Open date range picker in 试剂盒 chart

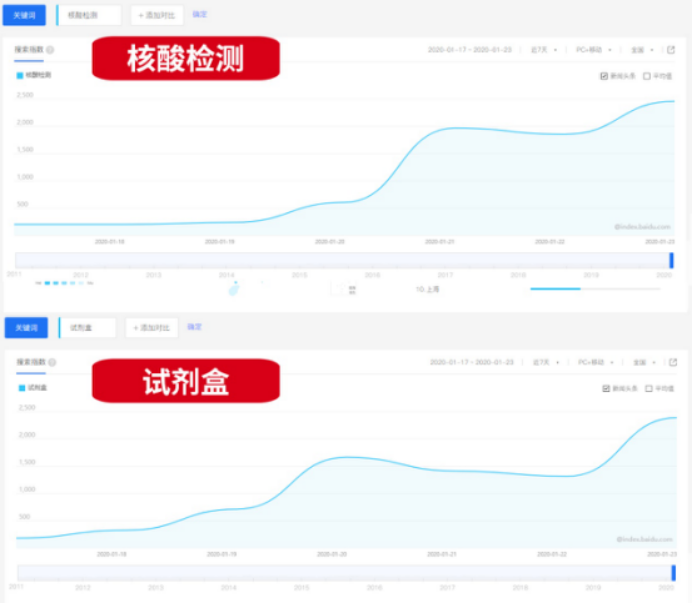click(472, 362)
